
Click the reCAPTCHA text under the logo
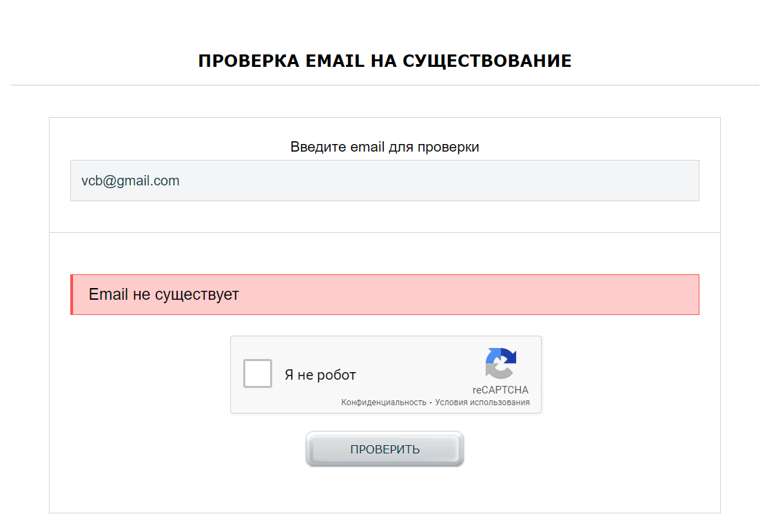(x=500, y=390)
